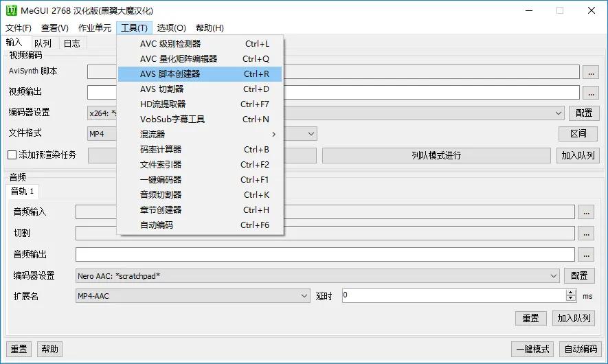
Task: Click the 延时 value field
Action: (453, 296)
